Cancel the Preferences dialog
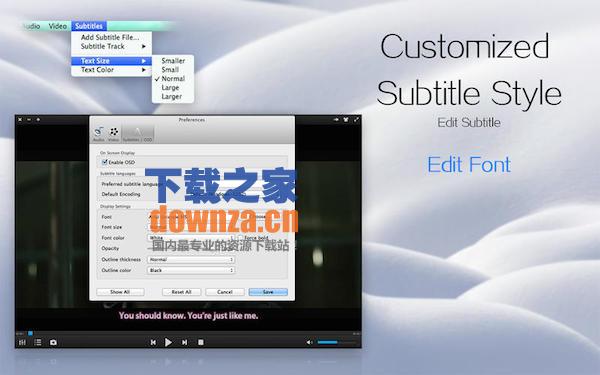The height and width of the screenshot is (375, 600). pos(225,292)
